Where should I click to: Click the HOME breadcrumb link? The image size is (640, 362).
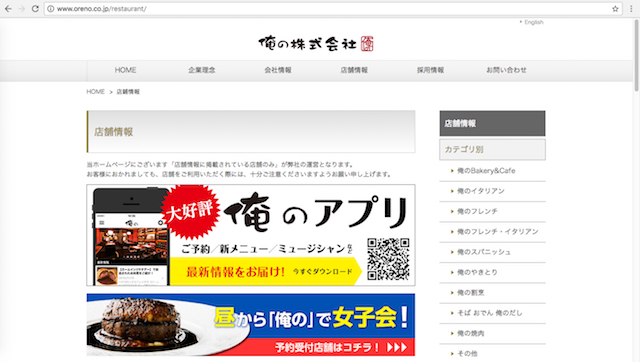tap(96, 92)
